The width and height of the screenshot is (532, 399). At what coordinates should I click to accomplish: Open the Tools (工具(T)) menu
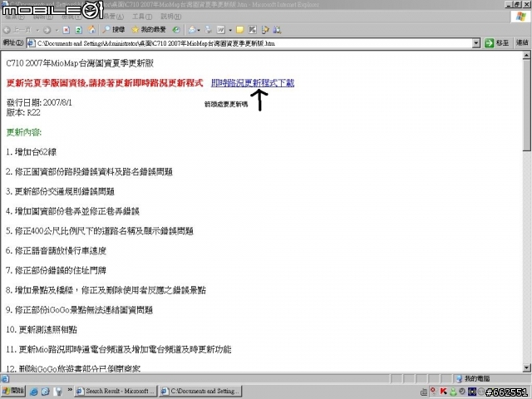pyautogui.click(x=142, y=17)
